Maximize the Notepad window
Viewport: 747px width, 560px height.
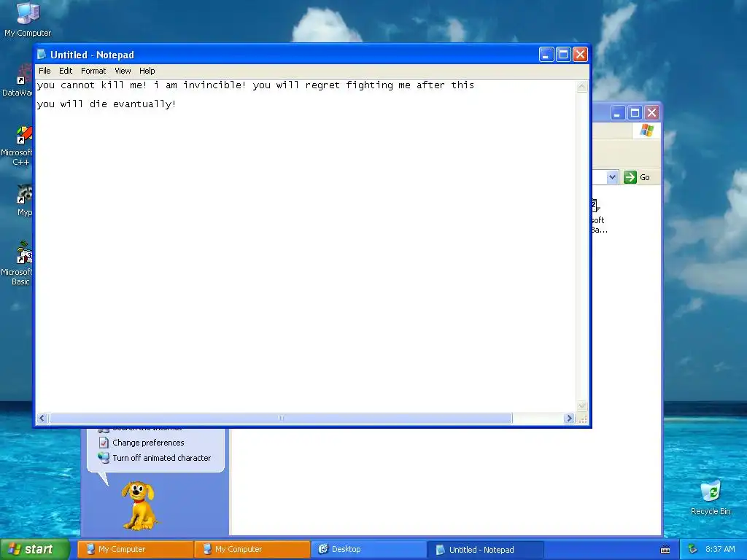[563, 55]
